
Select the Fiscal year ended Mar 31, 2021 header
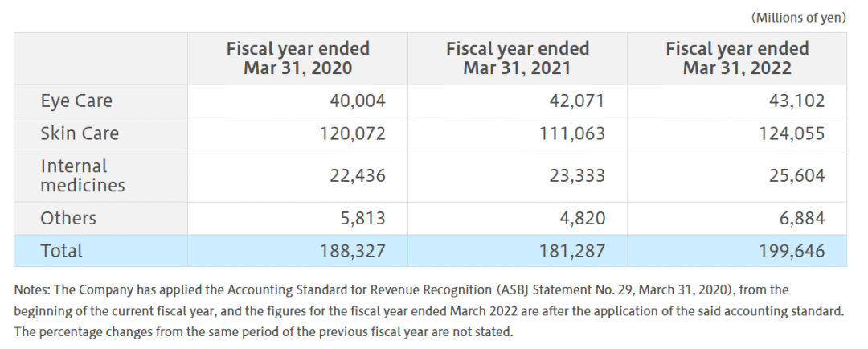click(x=517, y=58)
